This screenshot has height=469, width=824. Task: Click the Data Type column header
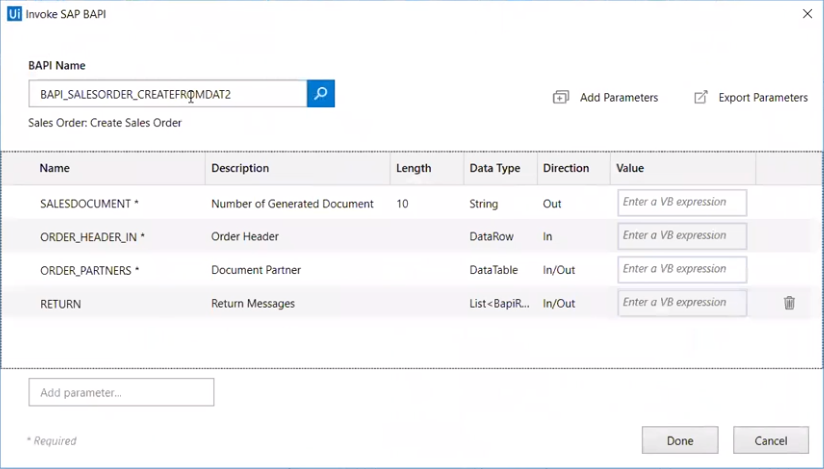(495, 168)
